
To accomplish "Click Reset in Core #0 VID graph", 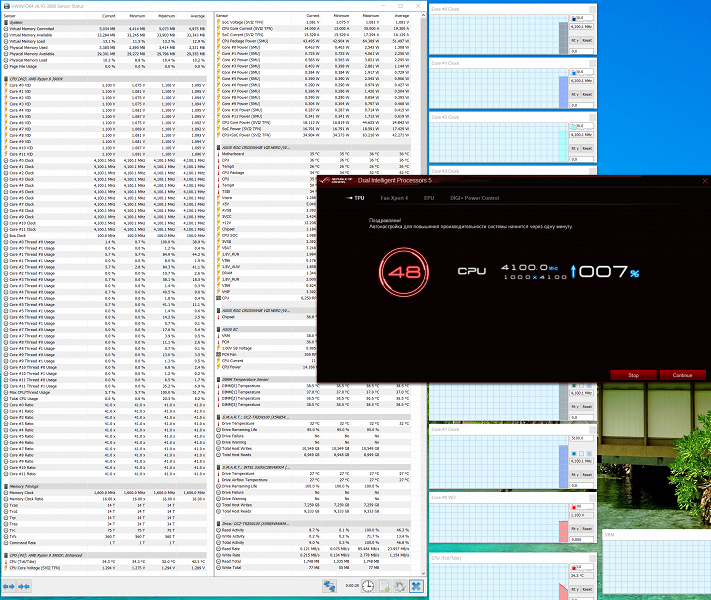I will coord(587,529).
